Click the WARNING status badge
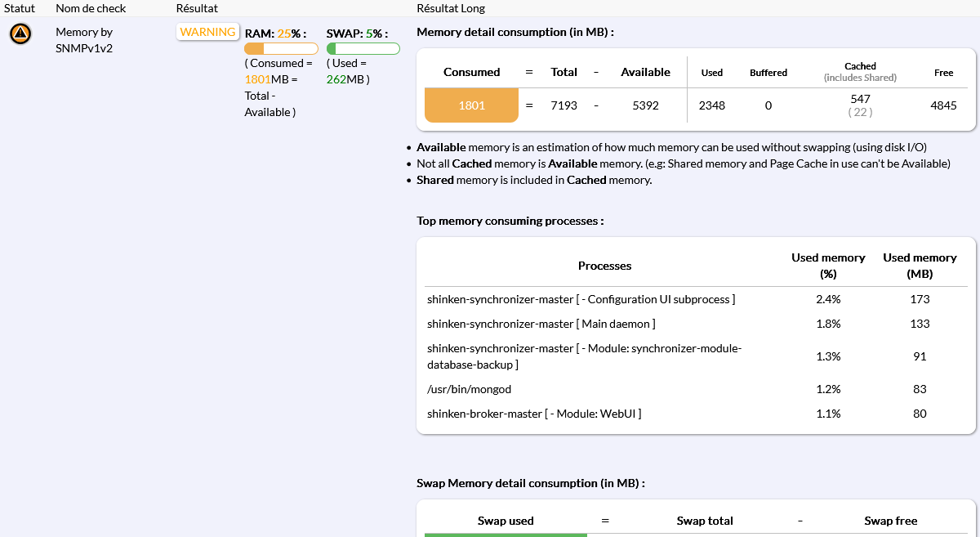This screenshot has height=537, width=980. tap(207, 32)
